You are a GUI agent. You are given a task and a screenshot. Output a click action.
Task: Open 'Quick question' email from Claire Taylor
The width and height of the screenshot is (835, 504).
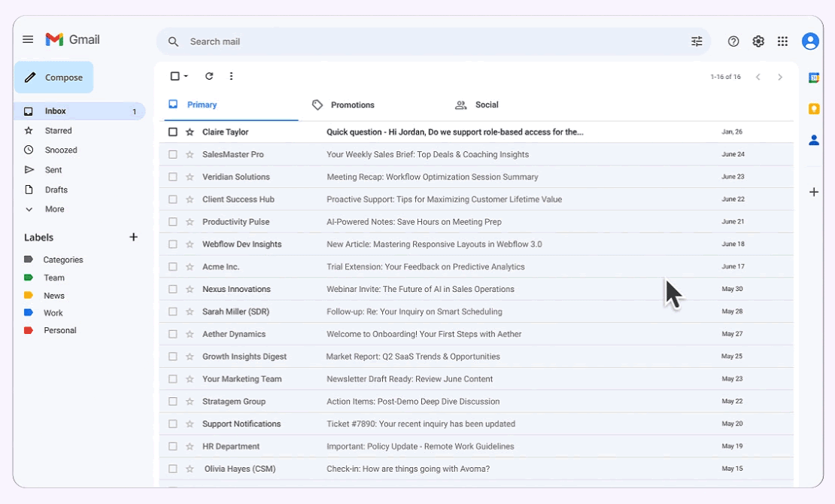(x=455, y=132)
